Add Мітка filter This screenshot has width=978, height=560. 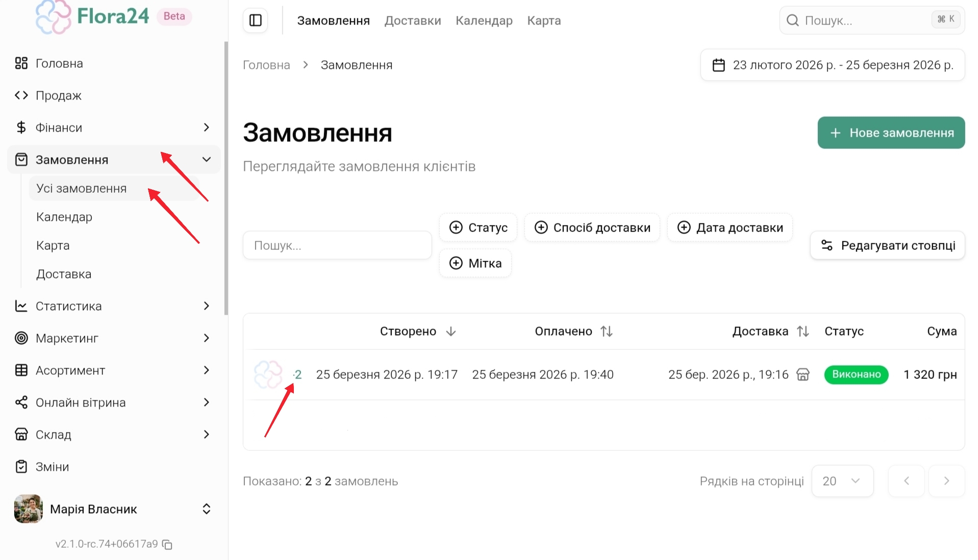(x=475, y=263)
